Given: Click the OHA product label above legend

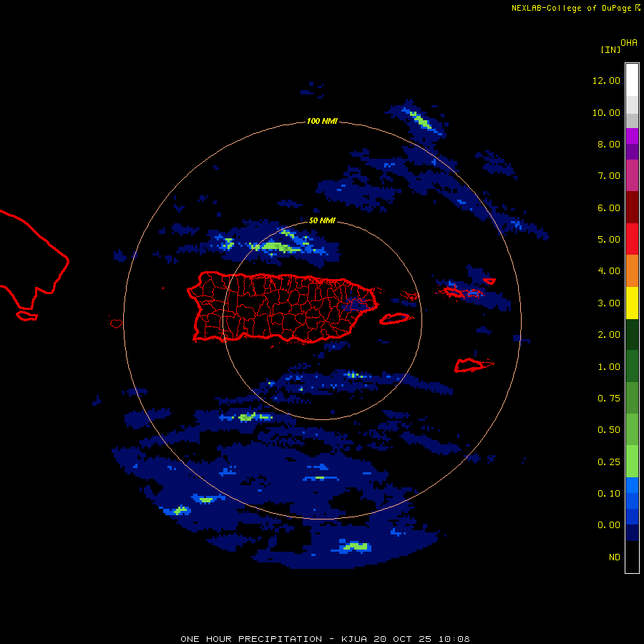Looking at the screenshot, I should tap(629, 43).
